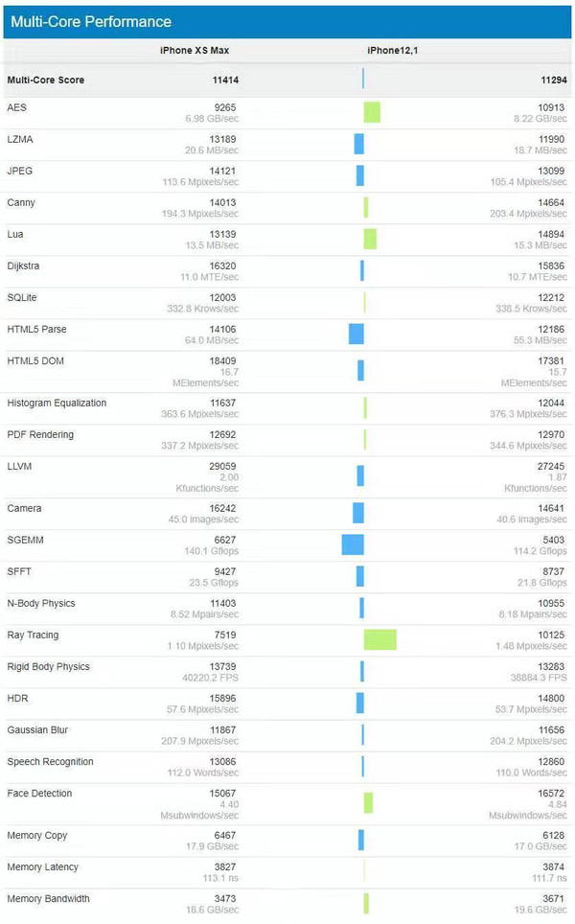Click the LLVM score 29059
Screen dimensions: 575x924
(222, 466)
